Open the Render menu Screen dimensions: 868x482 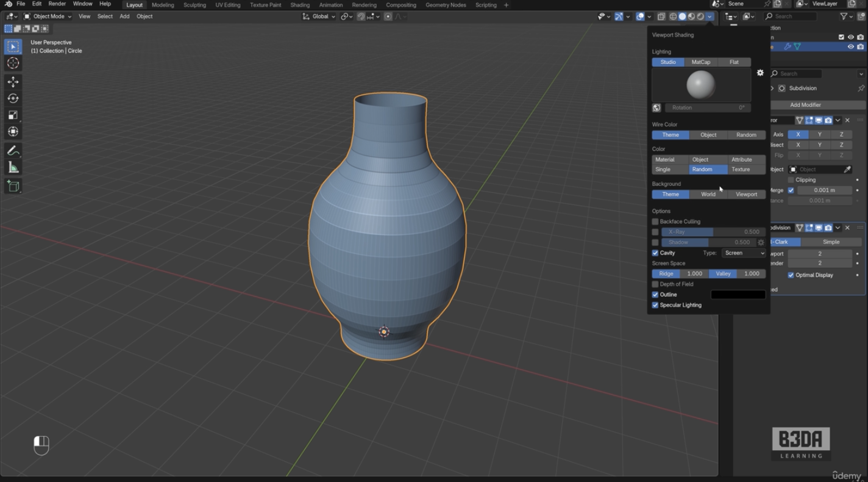57,4
